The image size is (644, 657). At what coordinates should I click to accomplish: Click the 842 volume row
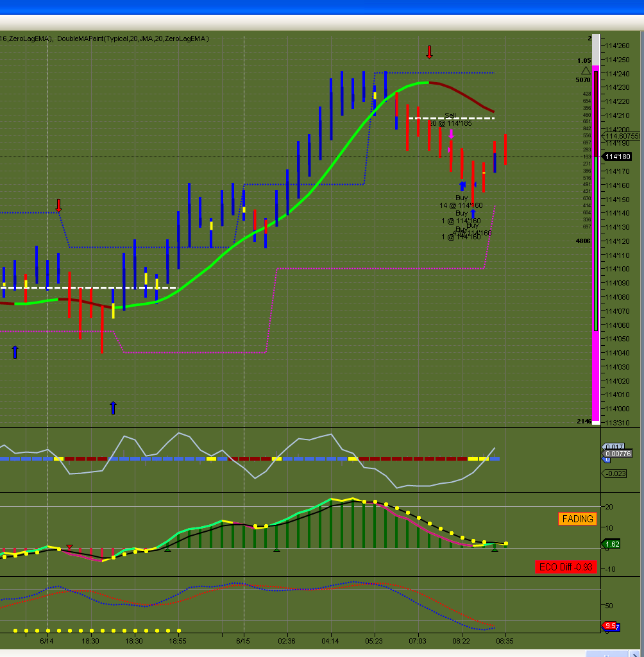tap(587, 128)
